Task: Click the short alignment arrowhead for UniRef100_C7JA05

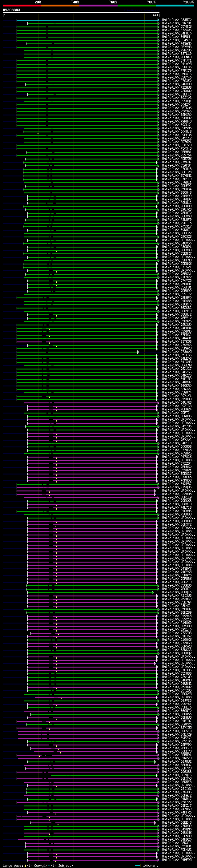Action: pos(138,352)
